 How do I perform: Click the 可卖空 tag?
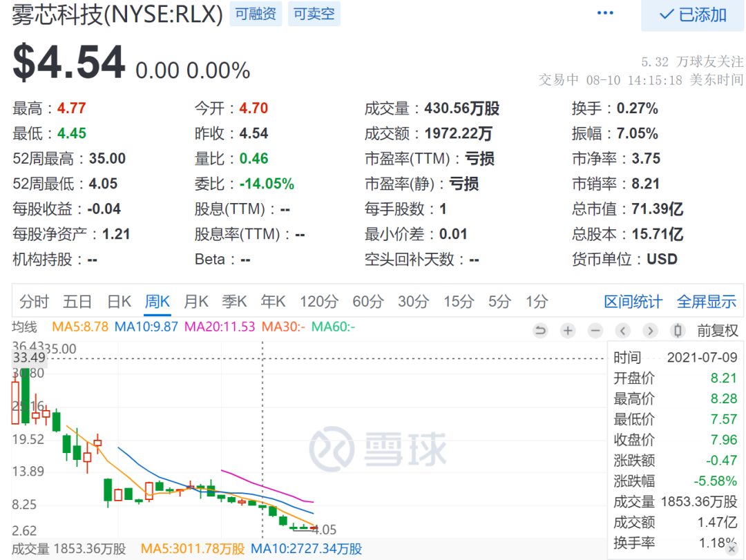(314, 14)
